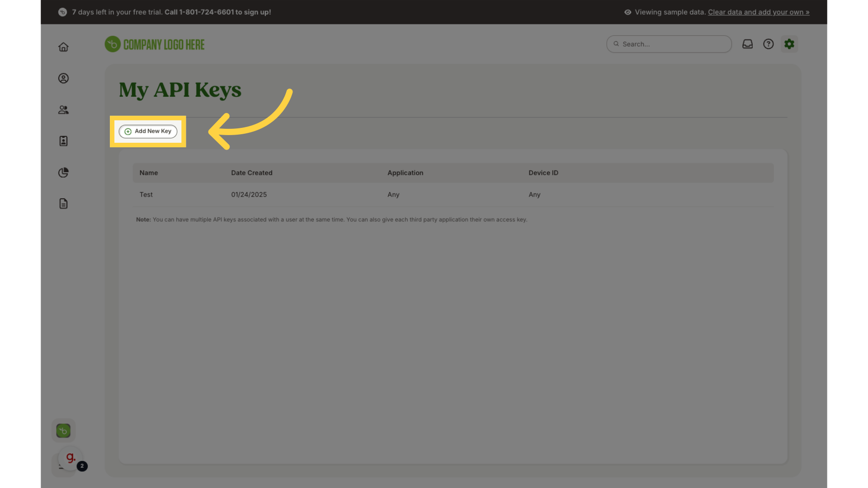Screen dimensions: 868x488
Task: Select the 'Test' key name
Action: pos(146,195)
